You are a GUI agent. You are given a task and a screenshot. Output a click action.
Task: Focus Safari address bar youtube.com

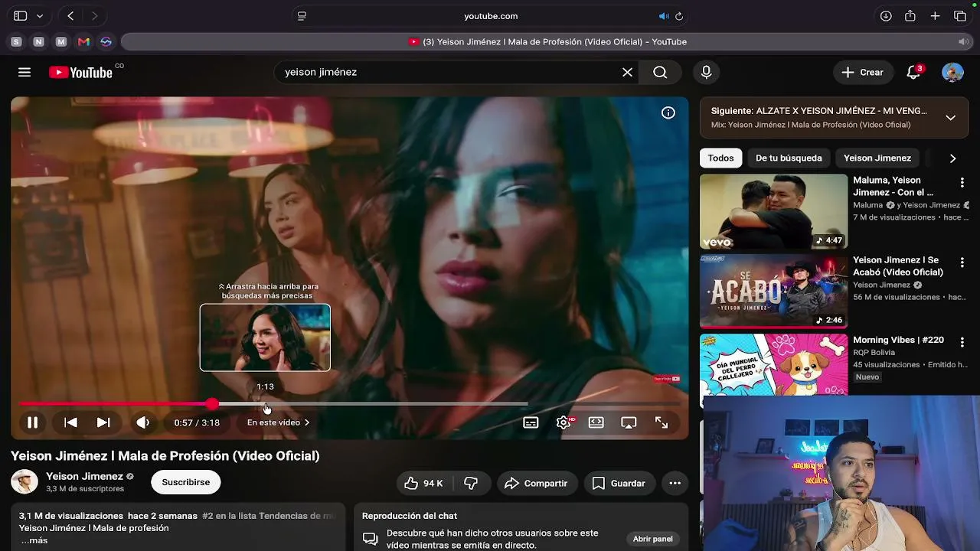point(491,16)
